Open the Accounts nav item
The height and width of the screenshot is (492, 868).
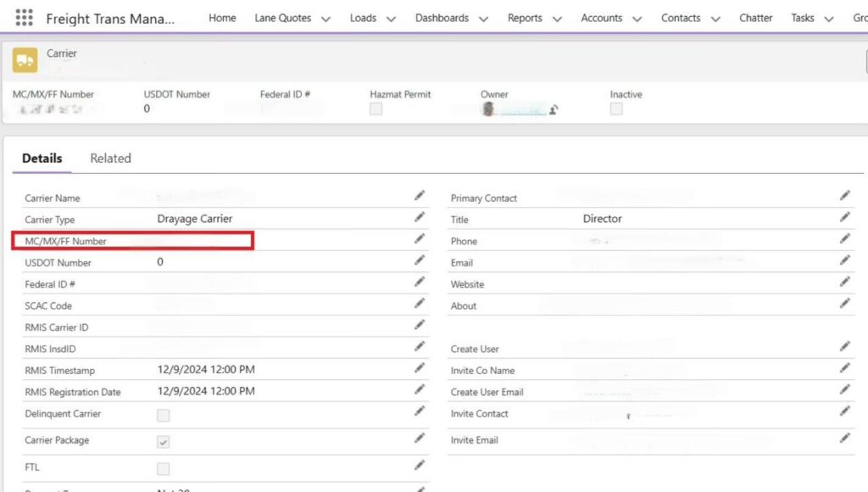[x=601, y=18]
